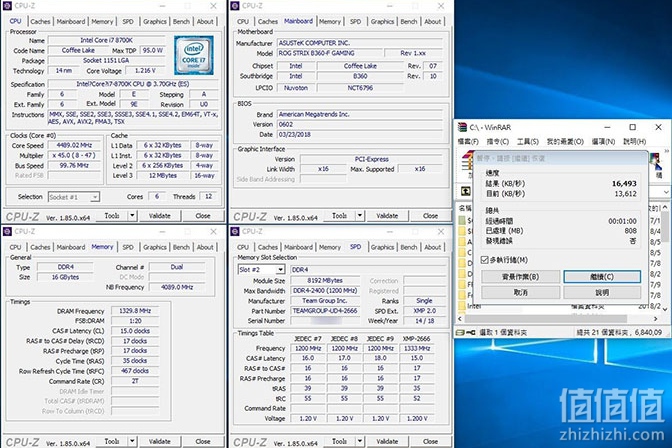672x448 pixels.
Task: Click the NB Frequency value 4089.0 MHz
Action: point(177,287)
